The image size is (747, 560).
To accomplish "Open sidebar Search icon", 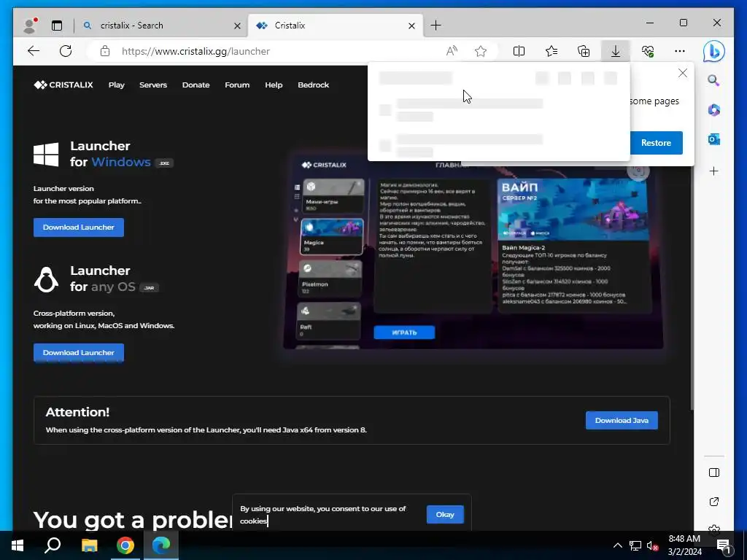I will 713,80.
